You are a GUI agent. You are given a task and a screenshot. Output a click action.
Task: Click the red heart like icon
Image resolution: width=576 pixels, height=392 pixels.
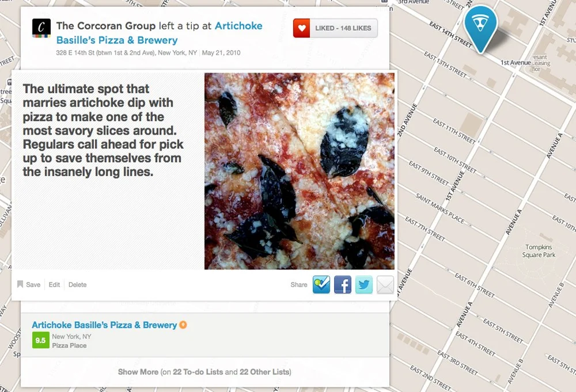302,28
